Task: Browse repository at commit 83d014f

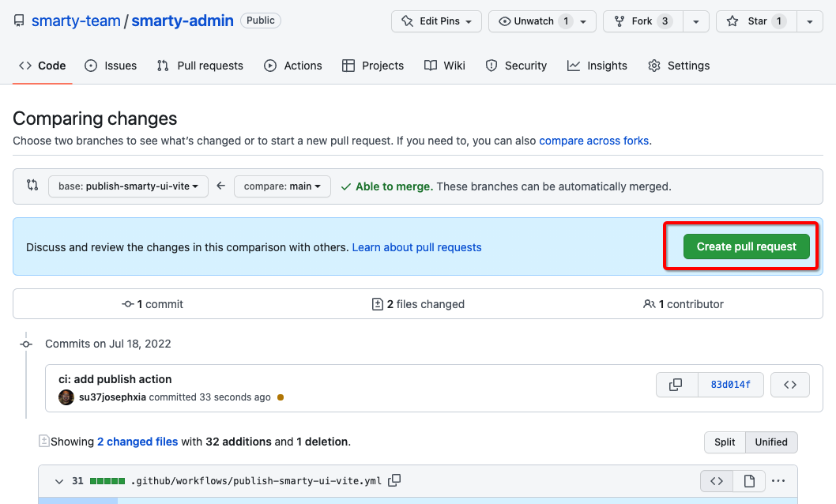Action: coord(789,385)
